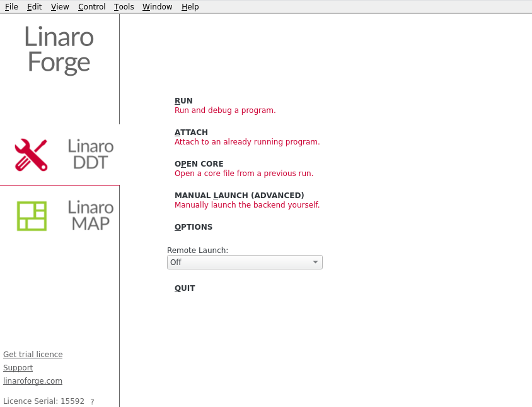The width and height of the screenshot is (532, 407).
Task: Expand the Remote Launch dropdown arrow
Action: tap(315, 262)
